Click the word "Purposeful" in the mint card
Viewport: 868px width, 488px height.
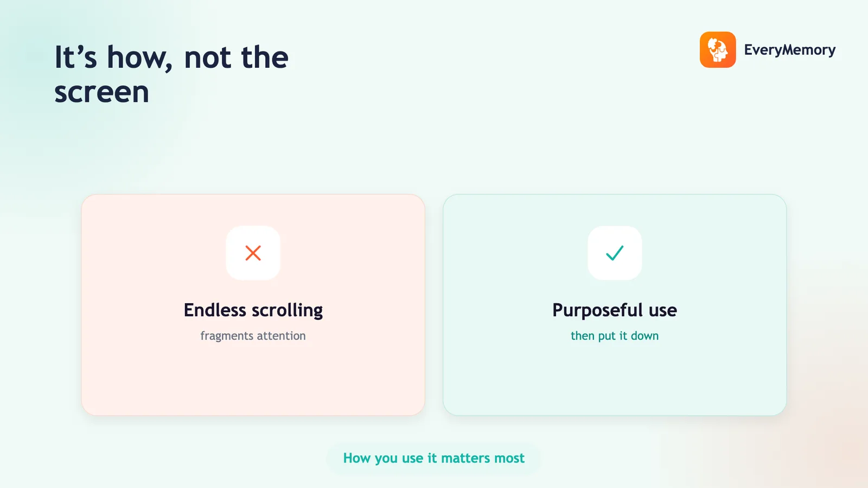(597, 310)
